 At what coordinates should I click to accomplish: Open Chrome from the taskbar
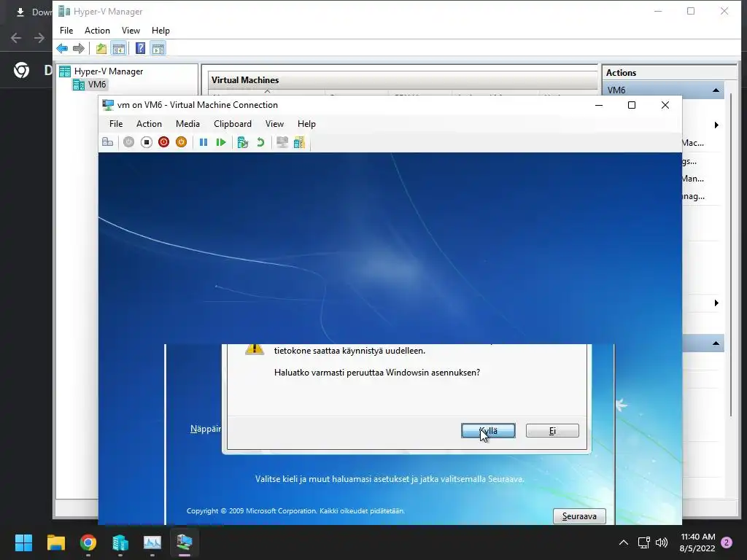click(88, 542)
